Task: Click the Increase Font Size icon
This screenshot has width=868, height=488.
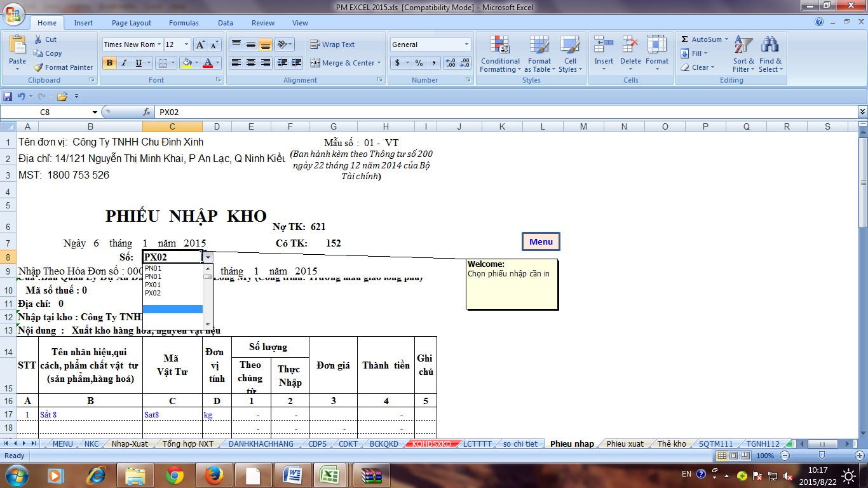Action: click(200, 44)
